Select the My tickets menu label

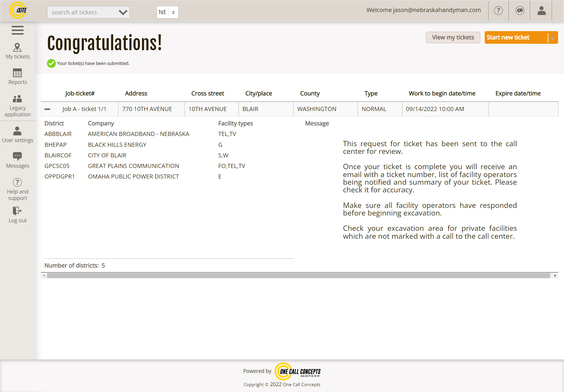click(x=18, y=56)
